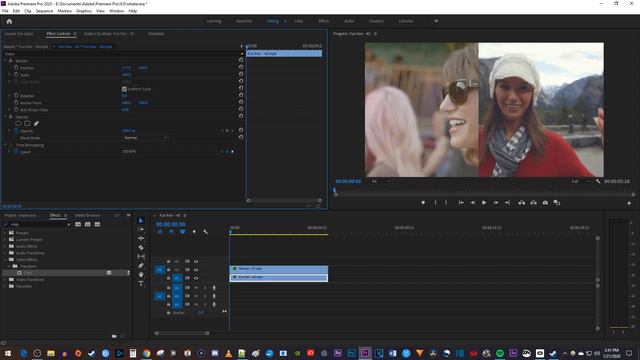This screenshot has height=360, width=640.
Task: Toggle animation stopwatch for Rotation
Action: (x=16, y=96)
